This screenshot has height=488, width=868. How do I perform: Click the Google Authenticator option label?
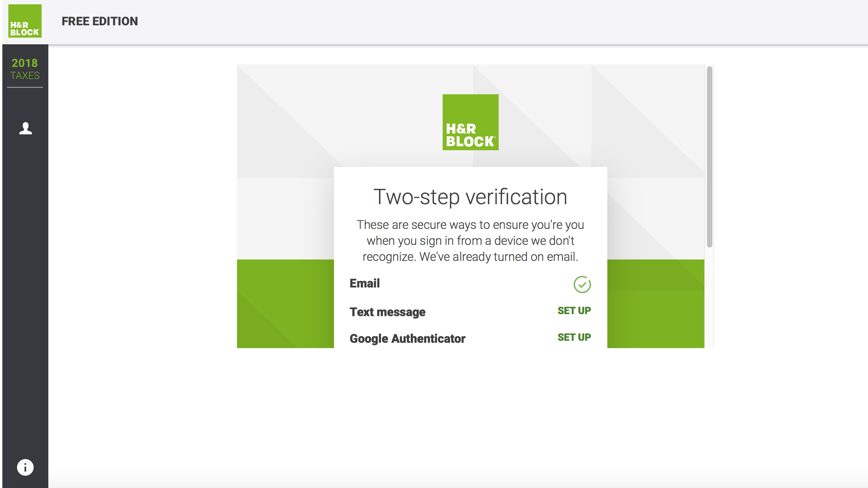coord(407,338)
